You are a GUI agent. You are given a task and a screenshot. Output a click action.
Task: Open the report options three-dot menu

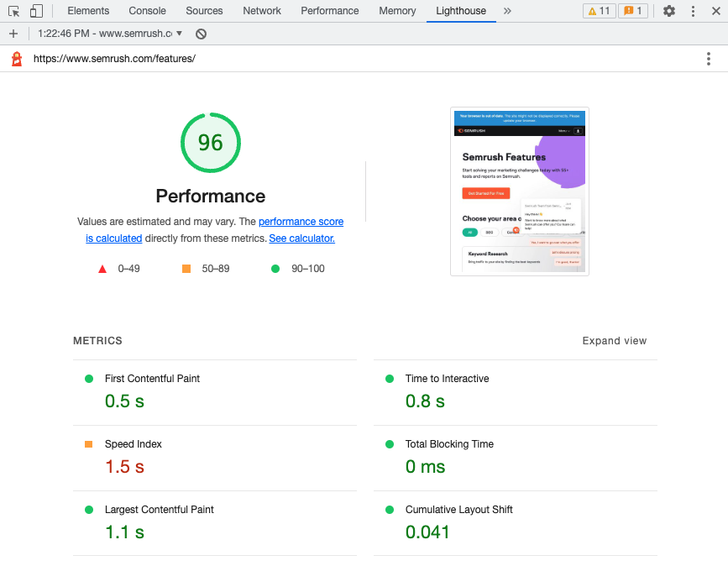709,58
